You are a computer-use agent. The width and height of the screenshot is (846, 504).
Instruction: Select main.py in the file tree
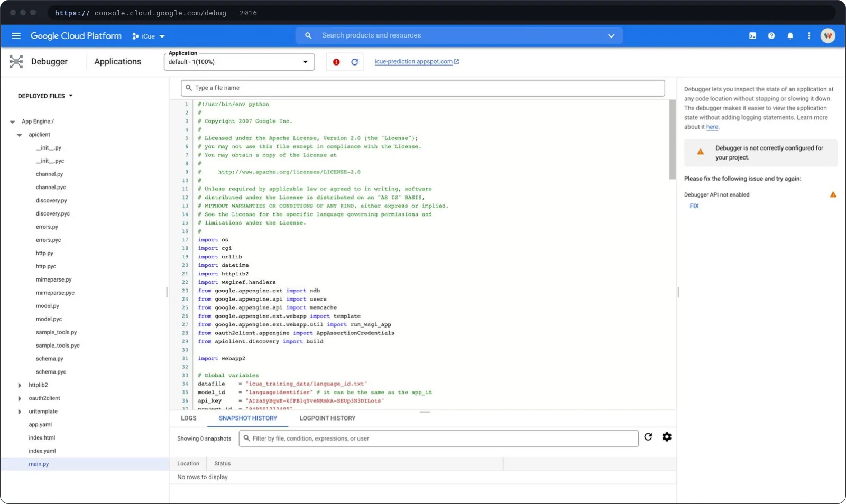(x=39, y=464)
